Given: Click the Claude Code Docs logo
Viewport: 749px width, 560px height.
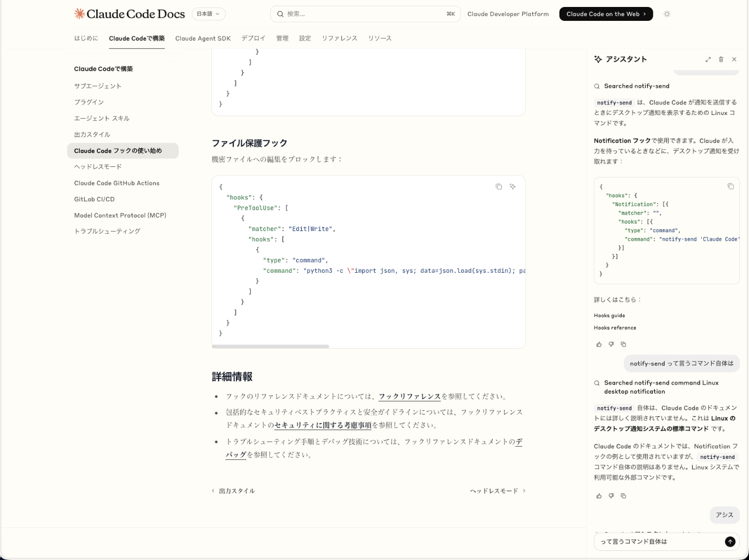Looking at the screenshot, I should [x=129, y=14].
